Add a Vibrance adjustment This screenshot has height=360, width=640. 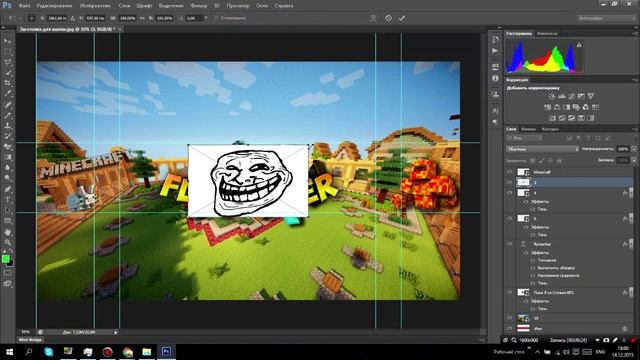pyautogui.click(x=591, y=96)
